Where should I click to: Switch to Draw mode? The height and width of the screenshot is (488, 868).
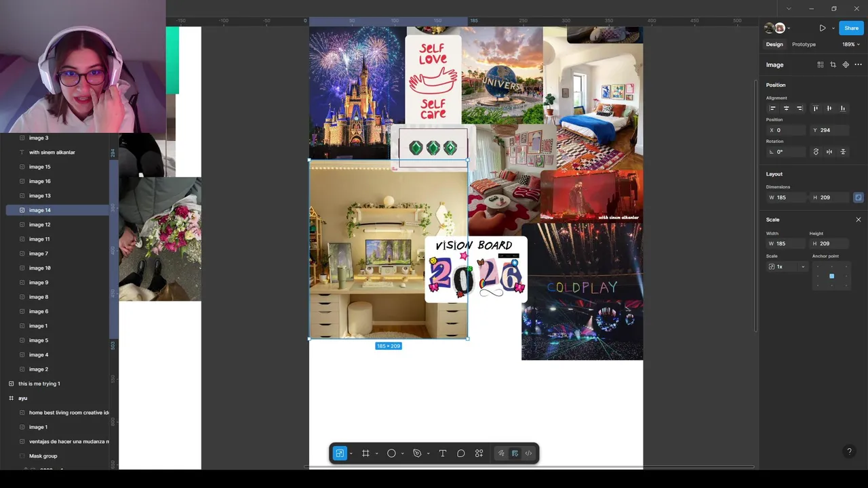[501, 453]
